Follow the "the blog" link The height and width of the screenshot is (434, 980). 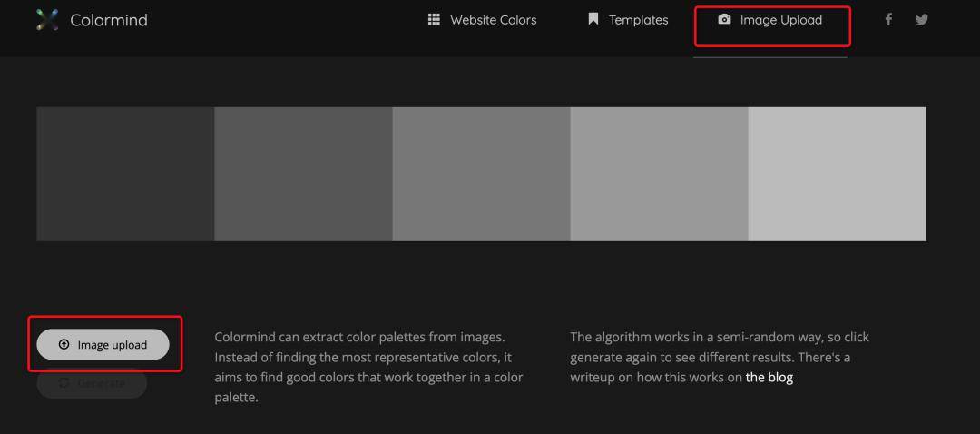pos(769,377)
